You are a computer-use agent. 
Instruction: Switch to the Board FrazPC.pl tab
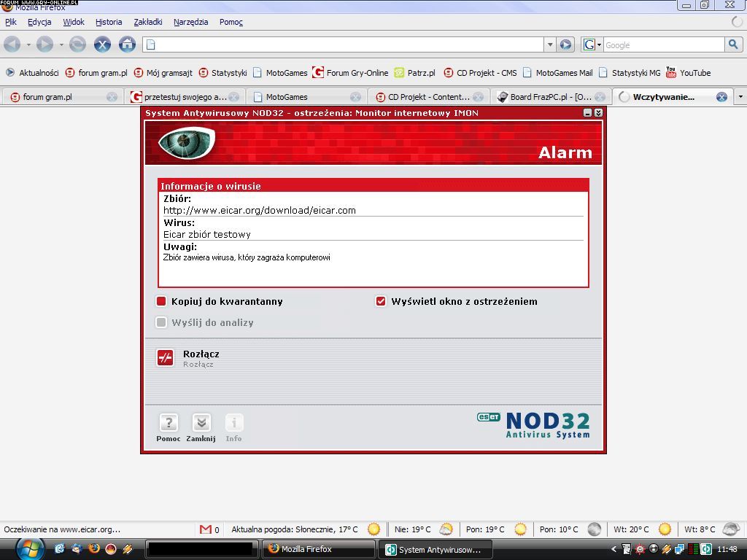click(551, 97)
